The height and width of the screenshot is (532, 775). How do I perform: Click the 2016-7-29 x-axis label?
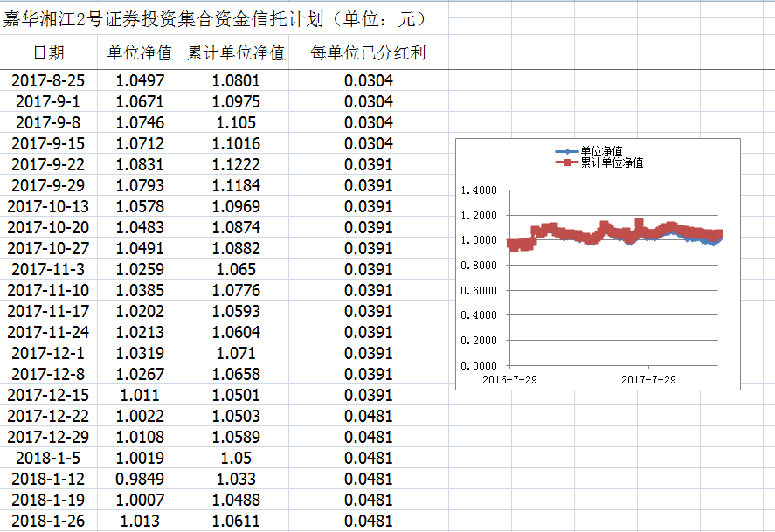(x=509, y=380)
